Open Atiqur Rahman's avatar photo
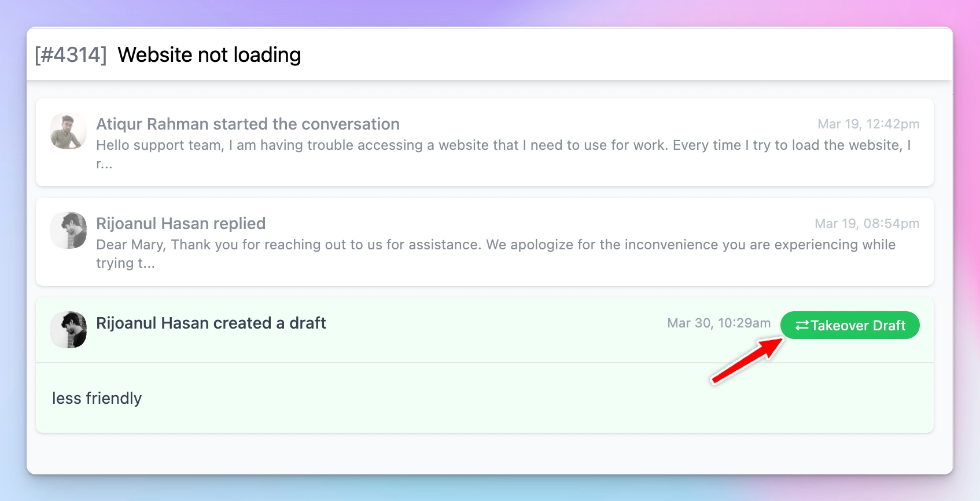This screenshot has height=501, width=980. [68, 131]
